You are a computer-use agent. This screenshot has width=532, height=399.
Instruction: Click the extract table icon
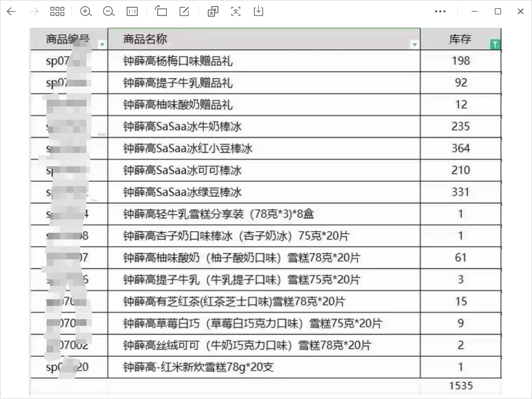click(213, 12)
